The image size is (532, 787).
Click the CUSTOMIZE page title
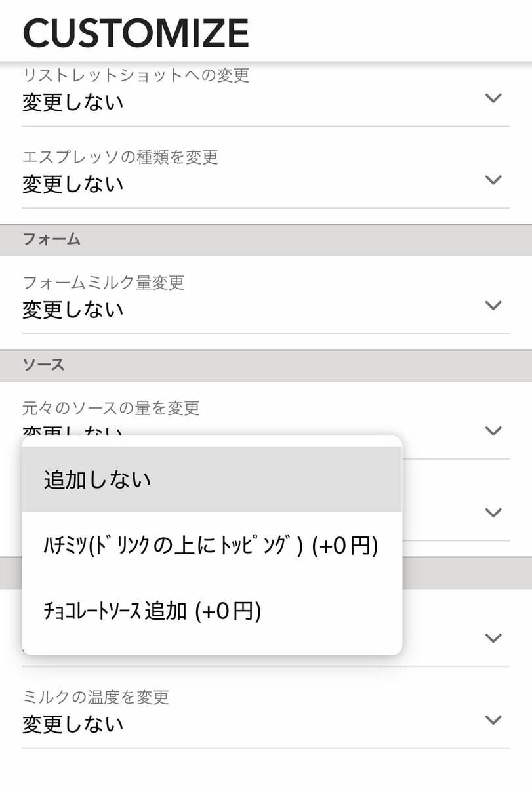click(x=136, y=33)
